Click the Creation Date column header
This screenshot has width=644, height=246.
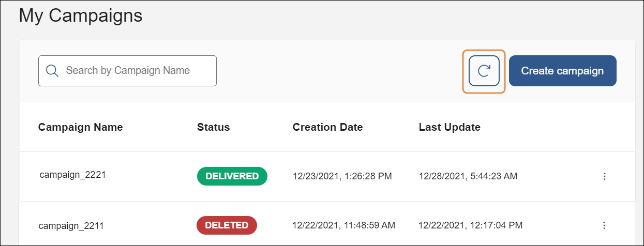pos(327,127)
